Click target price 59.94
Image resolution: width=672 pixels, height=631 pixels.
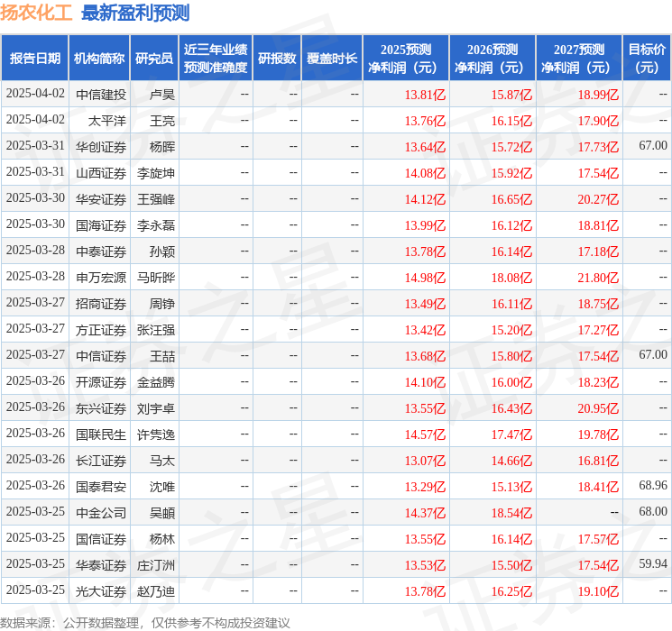(x=653, y=563)
